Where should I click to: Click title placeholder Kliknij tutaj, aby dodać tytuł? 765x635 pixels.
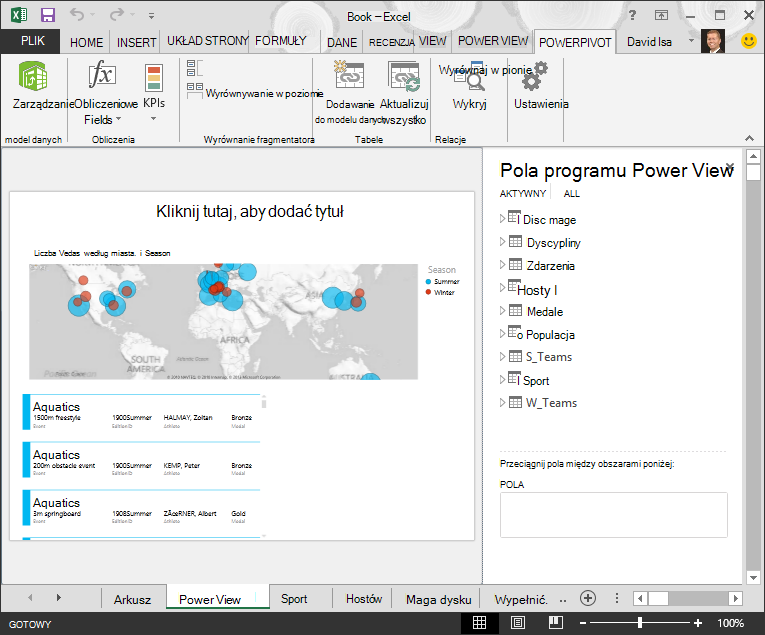click(250, 212)
